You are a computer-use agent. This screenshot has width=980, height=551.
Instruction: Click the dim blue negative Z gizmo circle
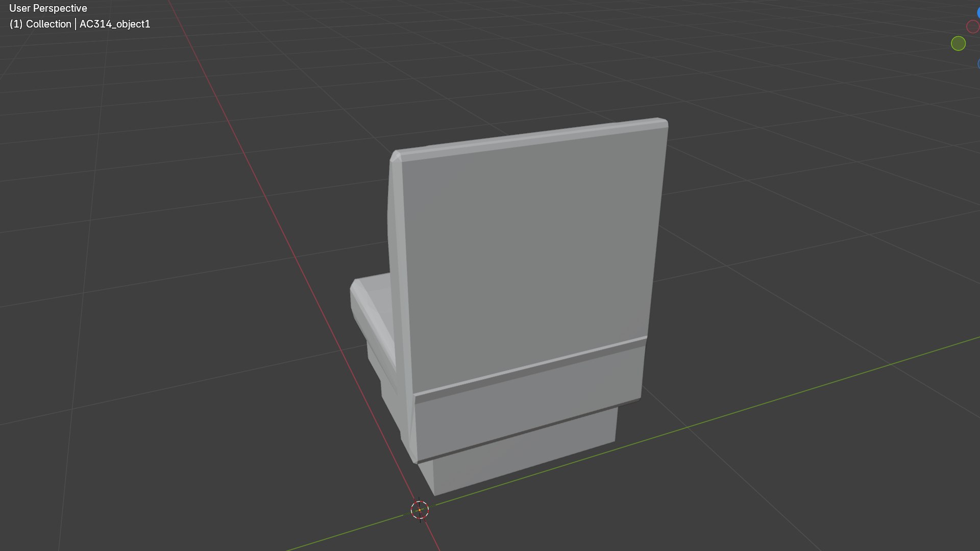coord(978,64)
